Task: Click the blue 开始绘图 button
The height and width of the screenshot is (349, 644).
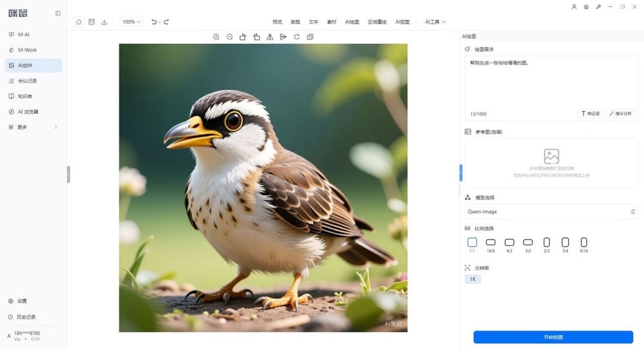Action: 553,337
